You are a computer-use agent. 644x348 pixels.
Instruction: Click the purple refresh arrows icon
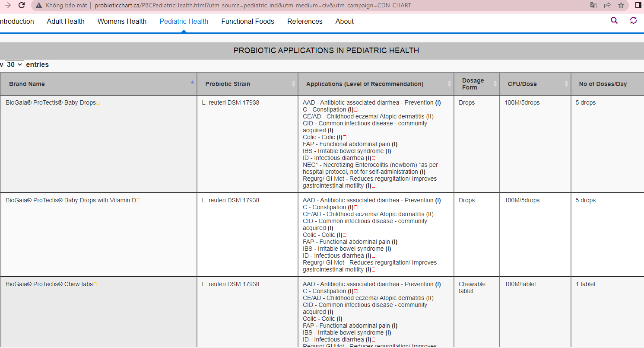[633, 20]
